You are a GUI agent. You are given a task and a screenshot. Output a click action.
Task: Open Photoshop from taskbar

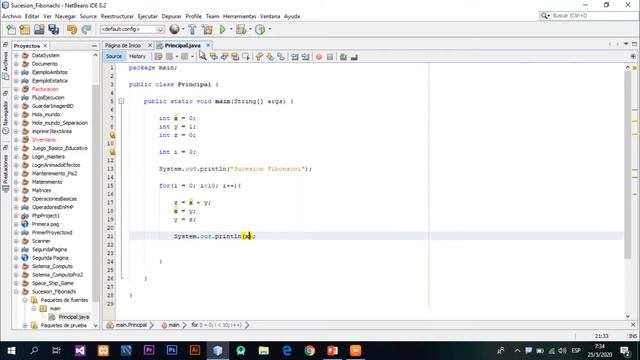(x=172, y=351)
